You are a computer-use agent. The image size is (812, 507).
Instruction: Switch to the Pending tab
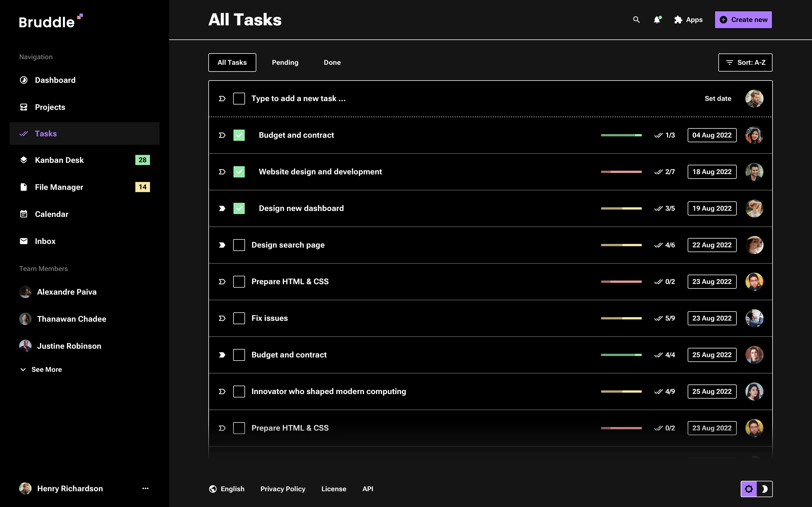(x=285, y=62)
